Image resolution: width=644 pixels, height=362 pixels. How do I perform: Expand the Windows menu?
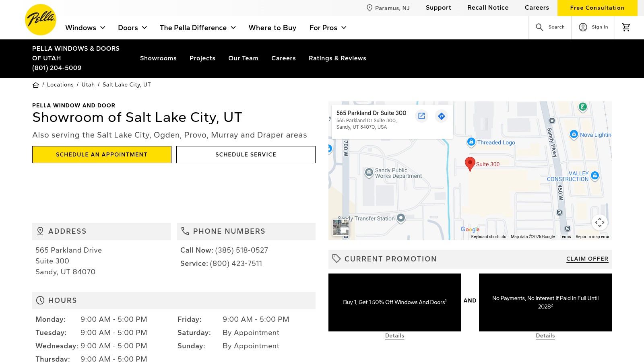tap(85, 28)
